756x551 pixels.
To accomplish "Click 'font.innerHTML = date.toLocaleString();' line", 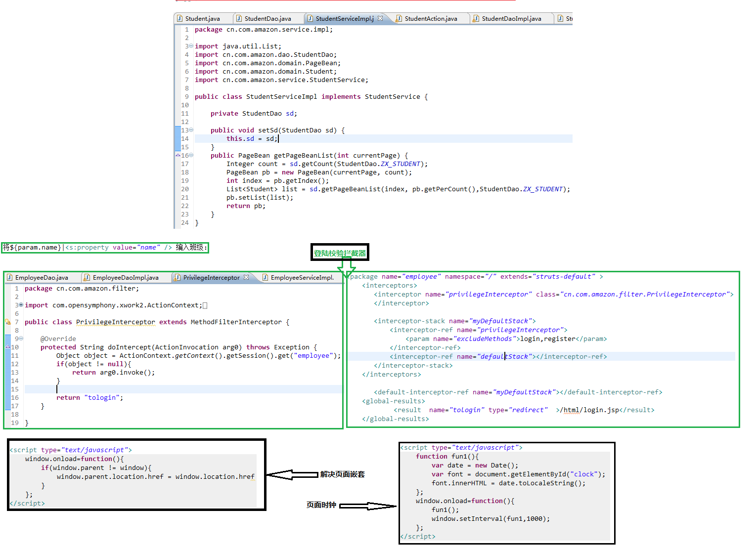I will (x=509, y=483).
